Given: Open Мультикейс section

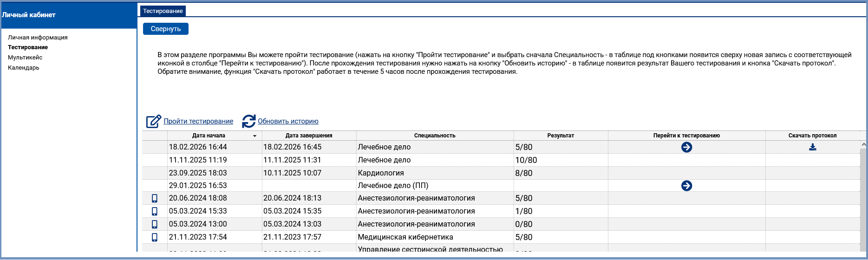Looking at the screenshot, I should (x=25, y=58).
